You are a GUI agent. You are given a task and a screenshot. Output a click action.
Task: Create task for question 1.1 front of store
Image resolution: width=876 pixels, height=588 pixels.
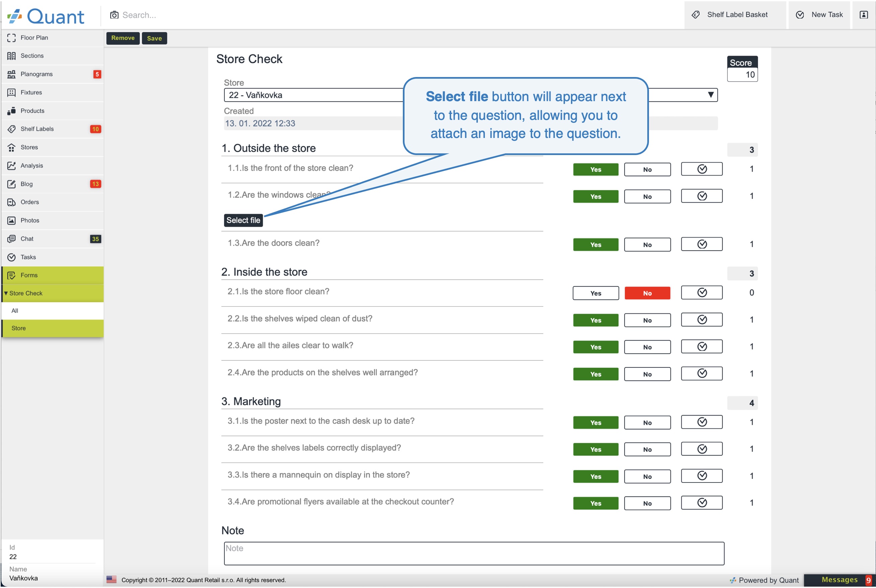click(702, 169)
